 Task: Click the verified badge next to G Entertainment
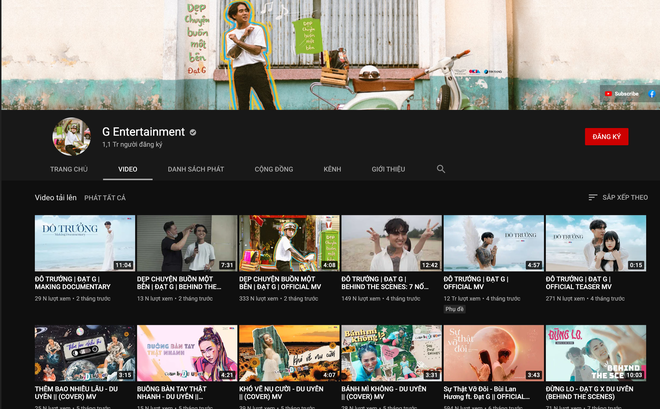193,132
